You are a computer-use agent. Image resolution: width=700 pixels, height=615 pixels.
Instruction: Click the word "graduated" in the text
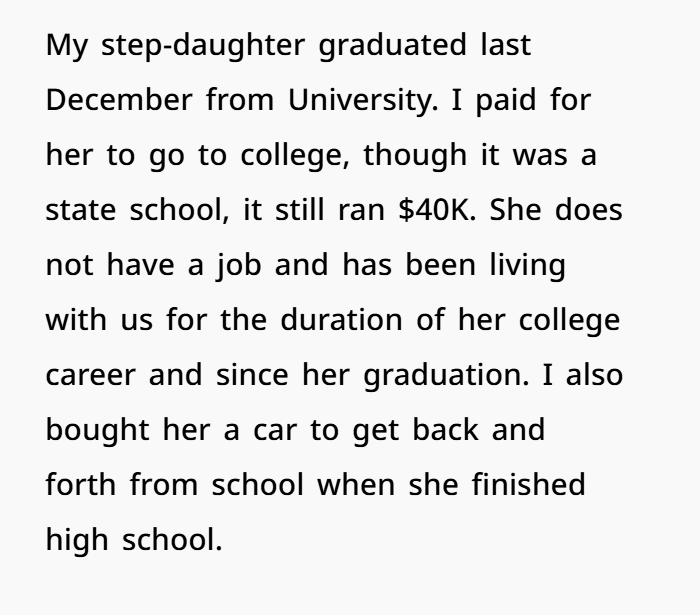click(393, 46)
